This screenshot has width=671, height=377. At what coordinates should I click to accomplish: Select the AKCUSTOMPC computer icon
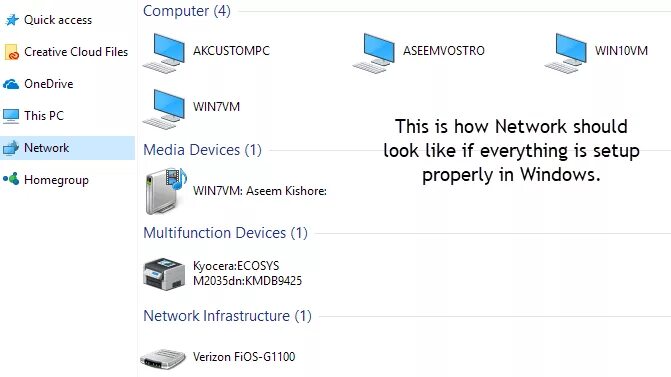coord(164,53)
